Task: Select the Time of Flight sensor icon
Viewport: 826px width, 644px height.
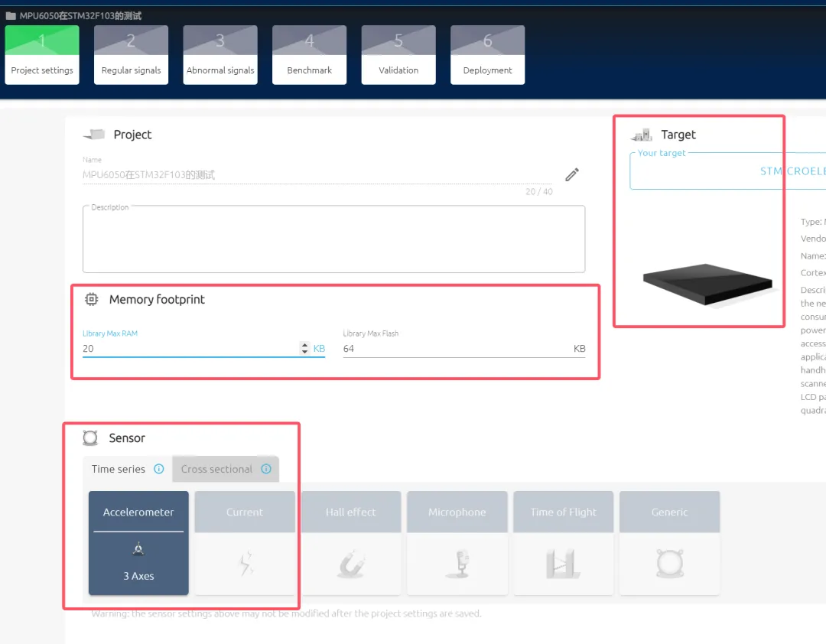Action: point(564,564)
